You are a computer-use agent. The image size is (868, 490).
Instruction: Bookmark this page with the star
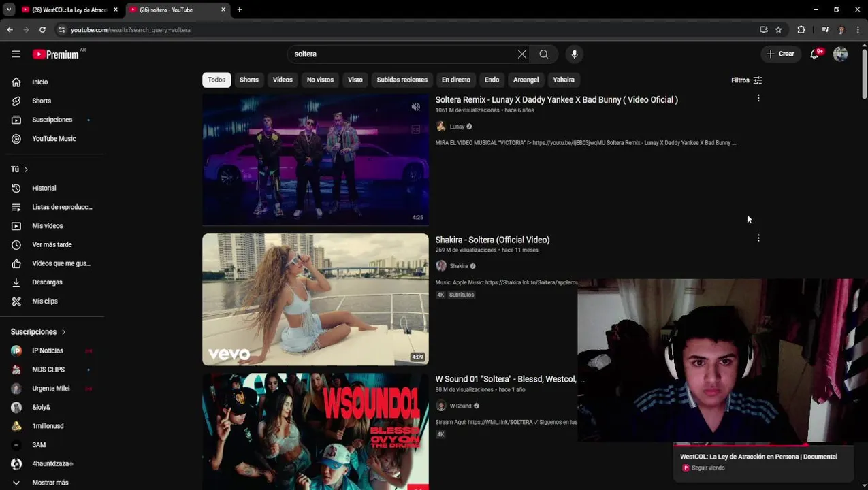pos(778,30)
